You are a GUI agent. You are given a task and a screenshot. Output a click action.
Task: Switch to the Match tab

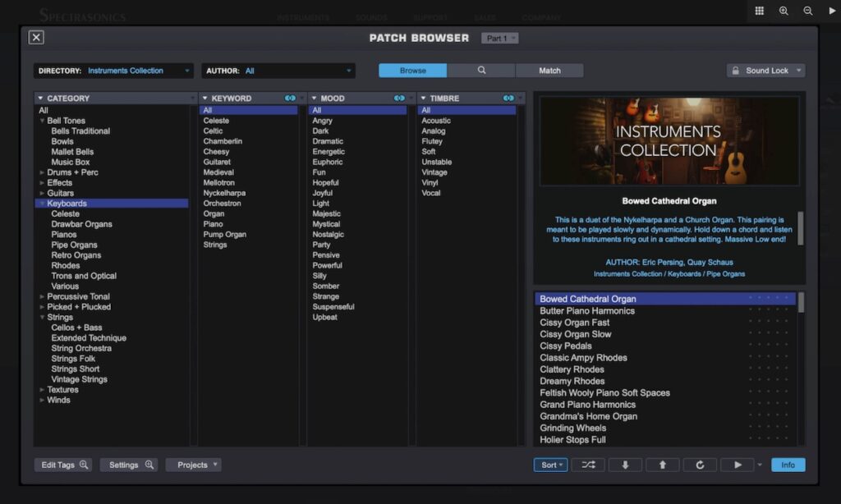549,71
